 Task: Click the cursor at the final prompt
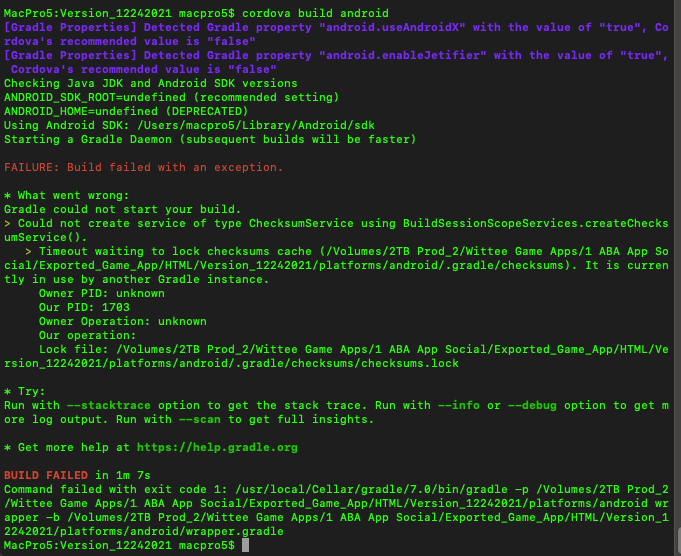[x=245, y=545]
